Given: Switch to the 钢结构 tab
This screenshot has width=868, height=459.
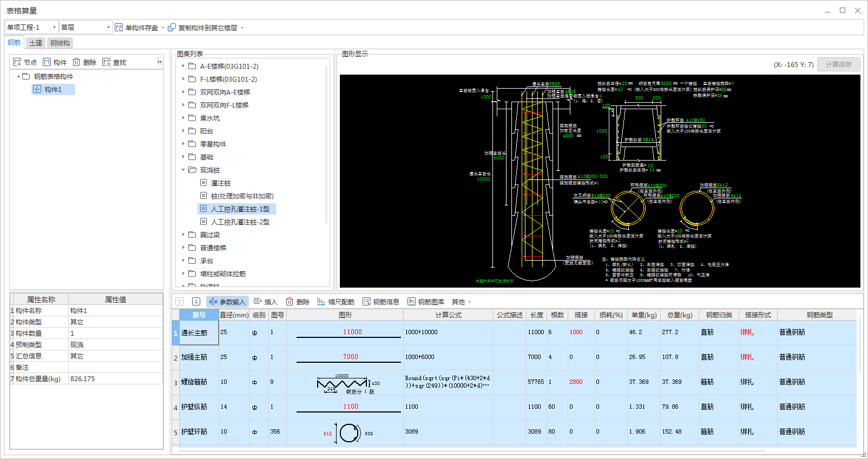Looking at the screenshot, I should 60,43.
